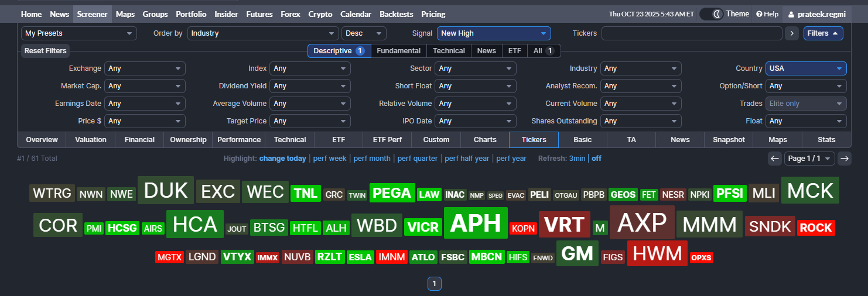Open Desc sort direction dropdown
The image size is (868, 296).
click(364, 33)
